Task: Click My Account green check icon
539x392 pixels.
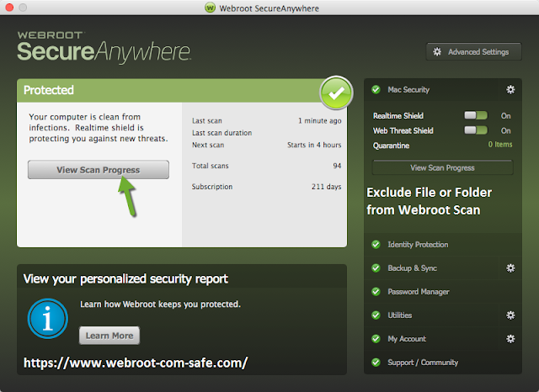Action: (376, 339)
